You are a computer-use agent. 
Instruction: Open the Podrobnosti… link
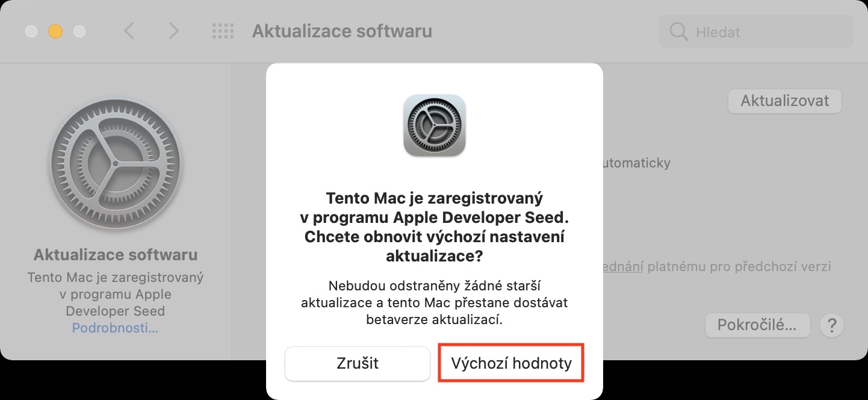click(x=115, y=328)
